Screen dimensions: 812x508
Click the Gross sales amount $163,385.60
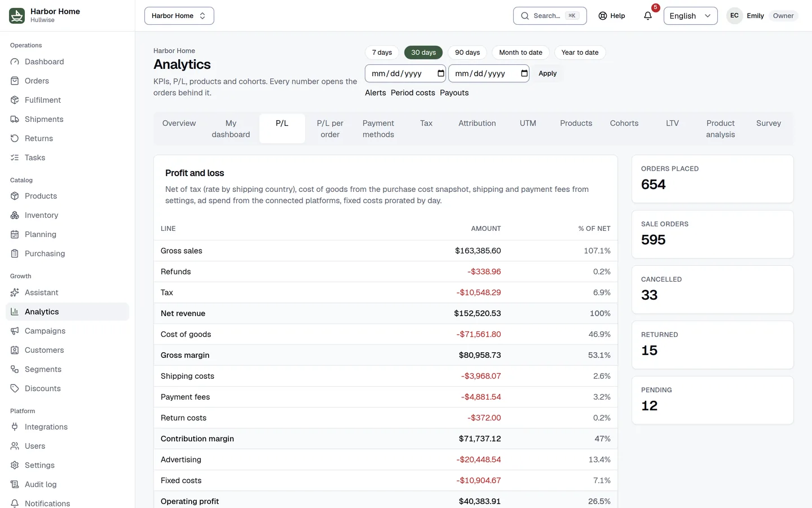pyautogui.click(x=478, y=251)
